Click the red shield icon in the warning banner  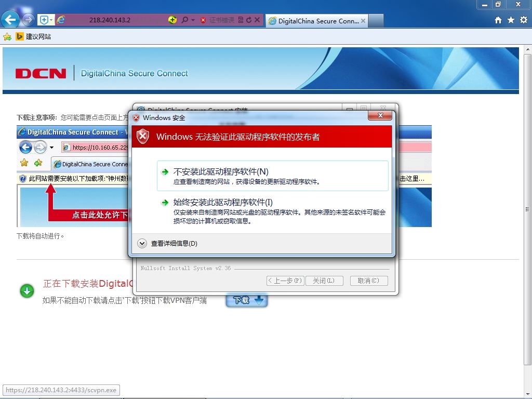click(x=143, y=137)
